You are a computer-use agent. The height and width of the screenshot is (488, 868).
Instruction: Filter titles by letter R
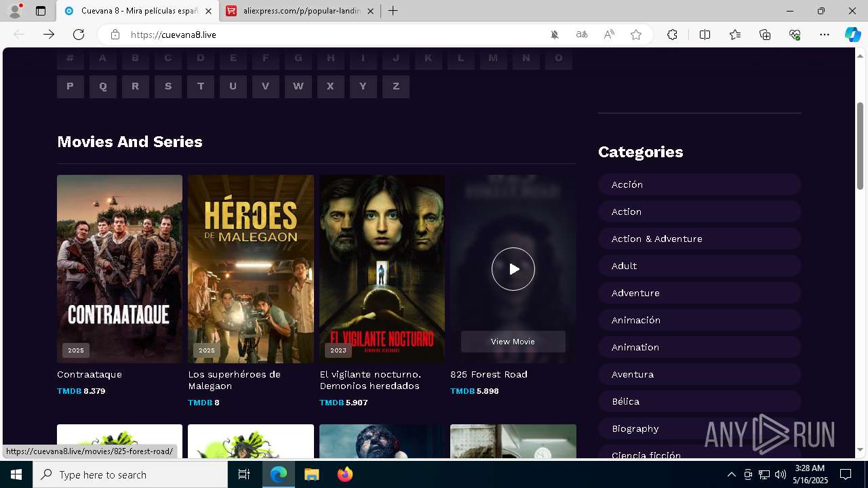(136, 86)
